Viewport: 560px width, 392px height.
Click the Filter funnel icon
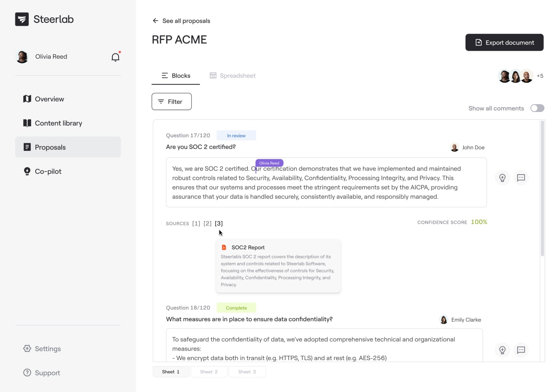point(162,101)
